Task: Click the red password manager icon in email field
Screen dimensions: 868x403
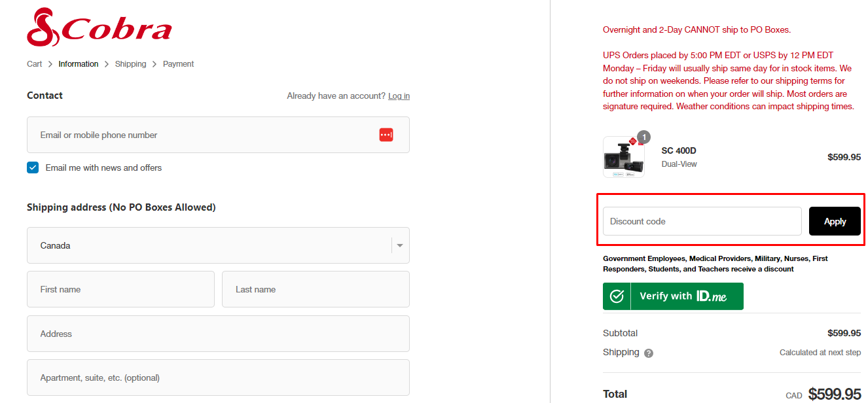Action: pyautogui.click(x=386, y=135)
